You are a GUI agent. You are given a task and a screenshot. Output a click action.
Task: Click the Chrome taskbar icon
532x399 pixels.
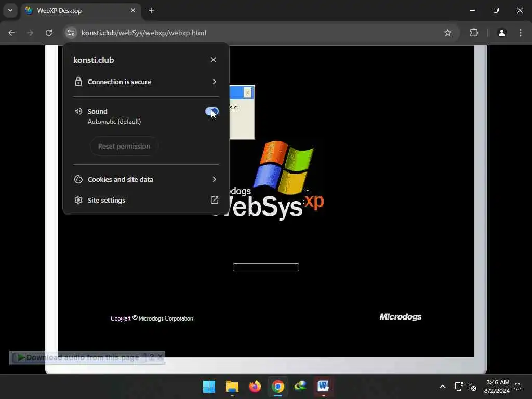tap(278, 387)
